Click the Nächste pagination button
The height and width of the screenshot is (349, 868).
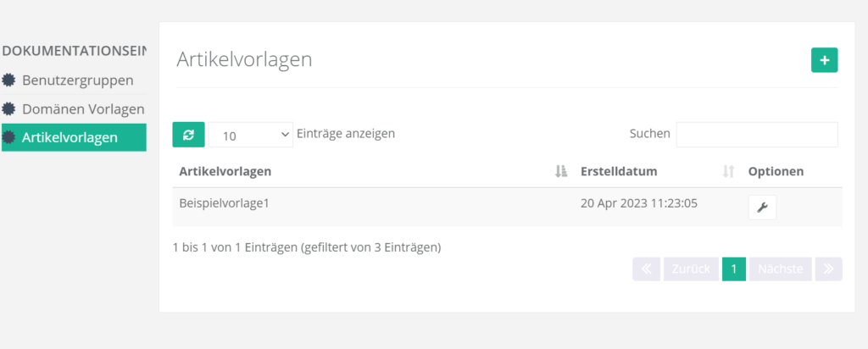pos(780,269)
